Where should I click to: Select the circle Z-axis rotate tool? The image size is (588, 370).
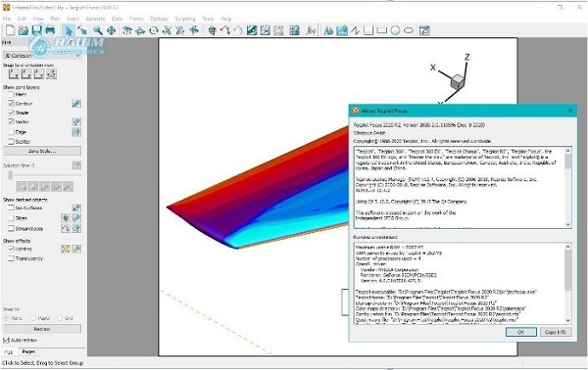154,30
